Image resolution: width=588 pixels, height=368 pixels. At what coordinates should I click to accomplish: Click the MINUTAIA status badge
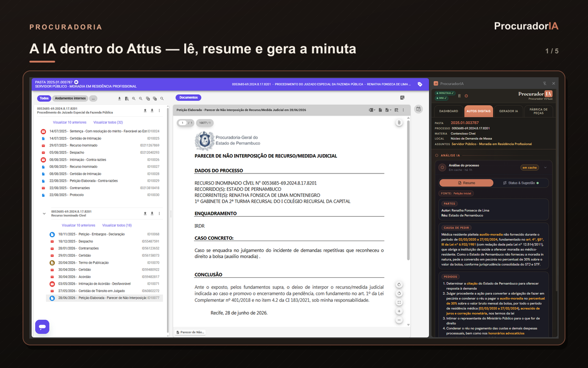445,93
